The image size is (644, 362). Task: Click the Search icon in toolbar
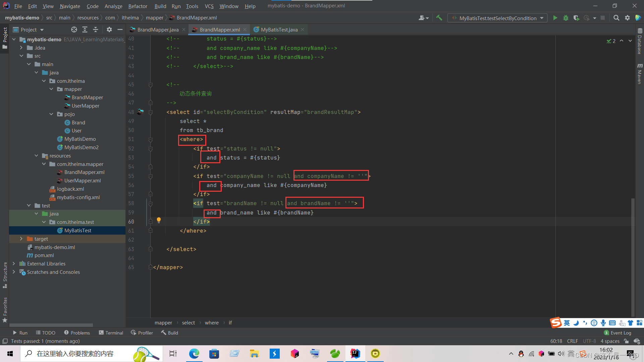pyautogui.click(x=616, y=18)
